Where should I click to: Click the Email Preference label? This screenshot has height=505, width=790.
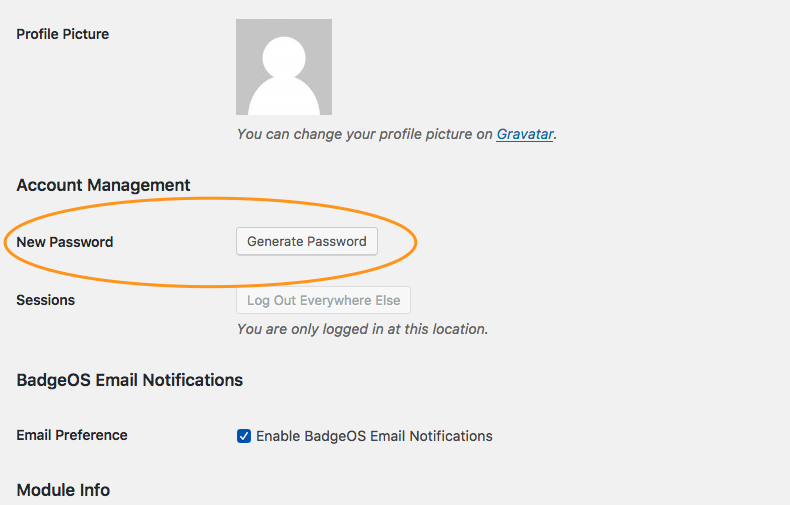pyautogui.click(x=72, y=435)
